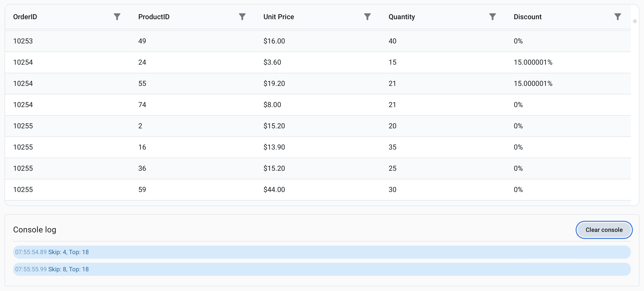Click the grid's vertical scrollbar thumb
The image size is (644, 291).
(x=635, y=21)
